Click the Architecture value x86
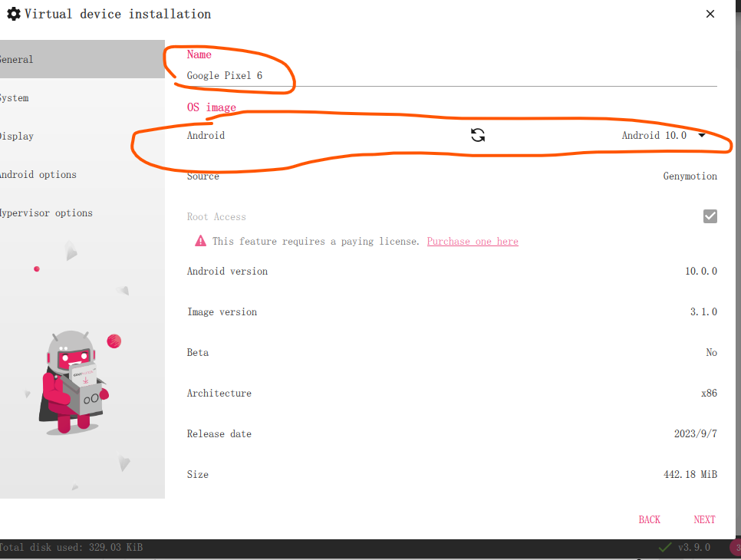This screenshot has height=560, width=741. [x=709, y=394]
